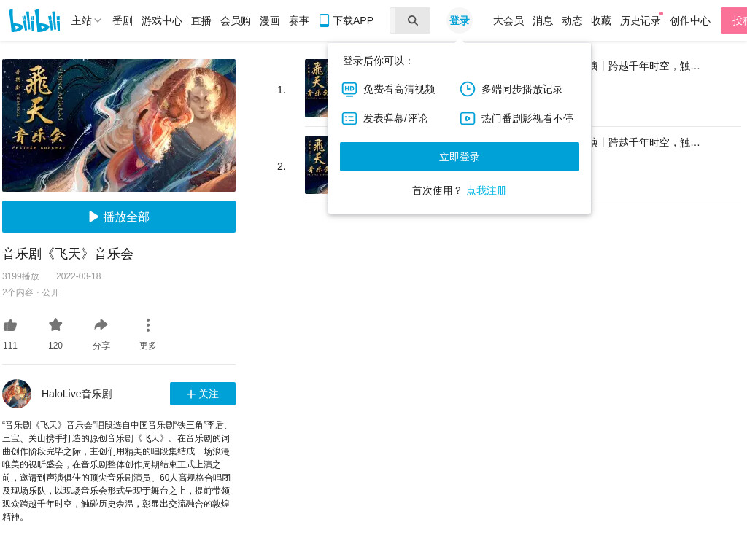Open 创作中心 in header

pos(690,20)
